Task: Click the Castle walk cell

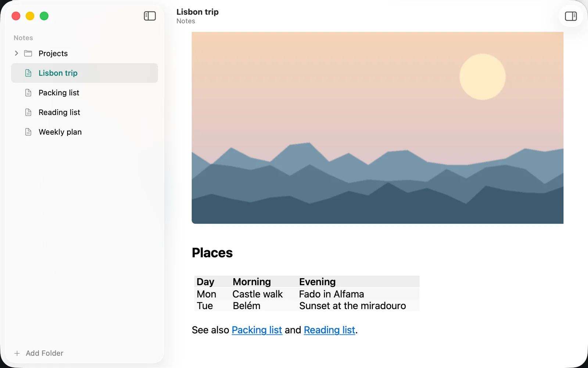Action: [258, 294]
